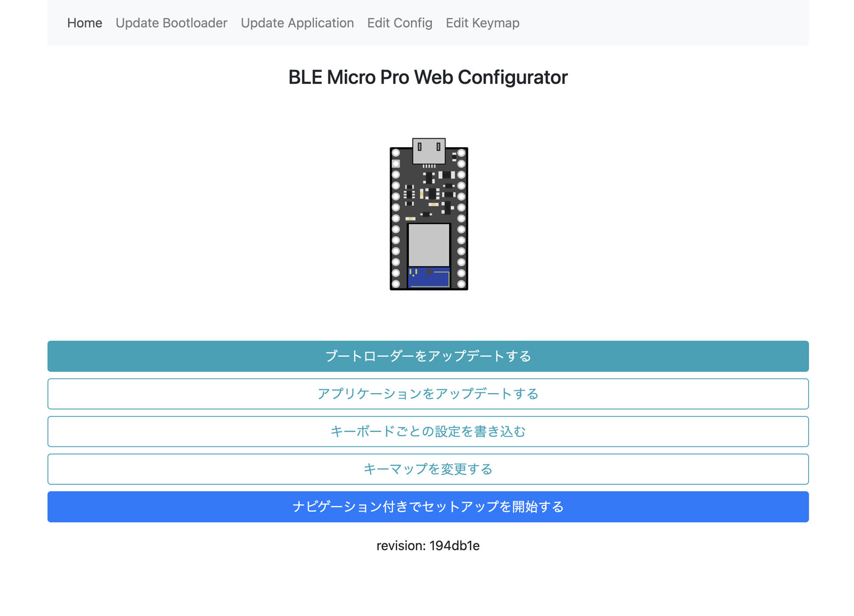
Task: Select キーマップを変更する button
Action: click(x=428, y=469)
